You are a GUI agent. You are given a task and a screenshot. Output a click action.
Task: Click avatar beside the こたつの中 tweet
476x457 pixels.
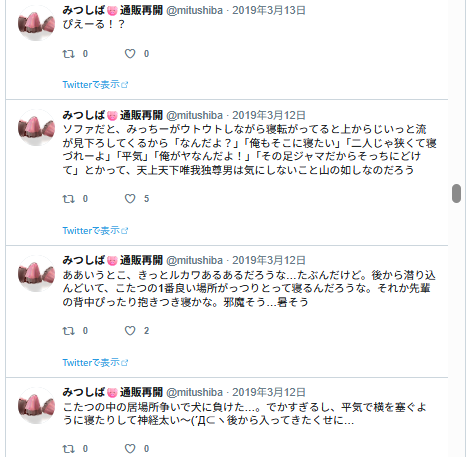36,406
